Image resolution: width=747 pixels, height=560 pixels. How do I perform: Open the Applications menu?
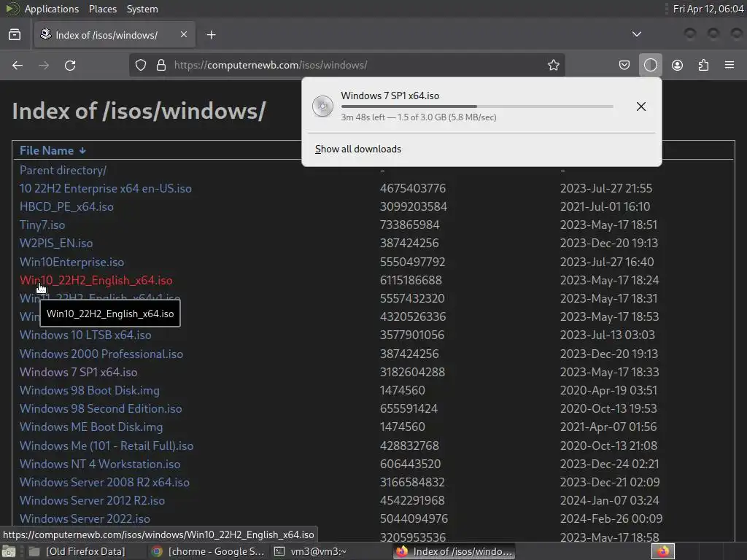point(51,9)
